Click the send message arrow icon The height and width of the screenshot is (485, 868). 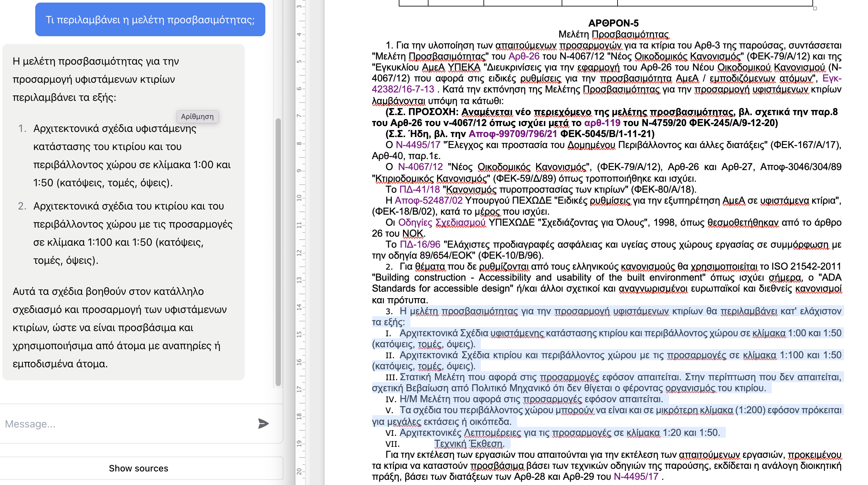point(263,423)
